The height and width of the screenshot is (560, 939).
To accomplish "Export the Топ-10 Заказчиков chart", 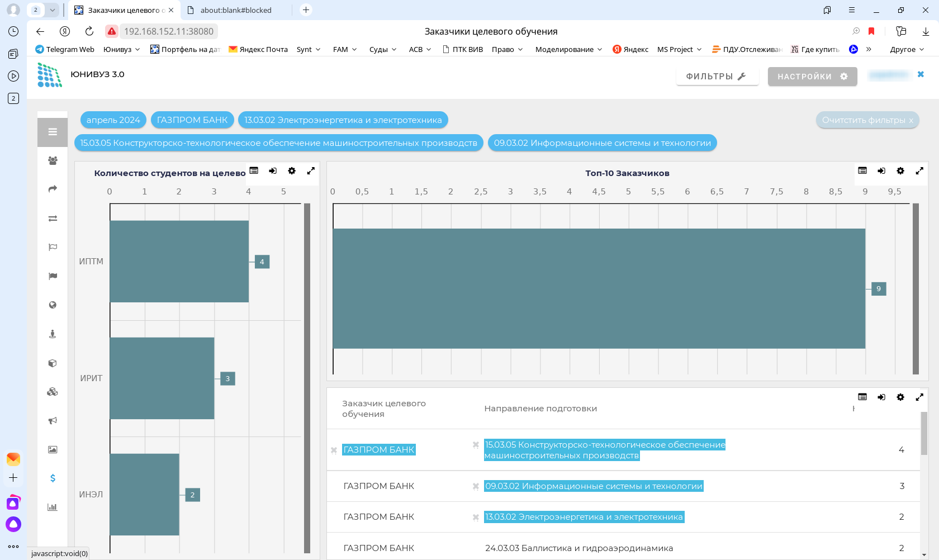I will [881, 171].
